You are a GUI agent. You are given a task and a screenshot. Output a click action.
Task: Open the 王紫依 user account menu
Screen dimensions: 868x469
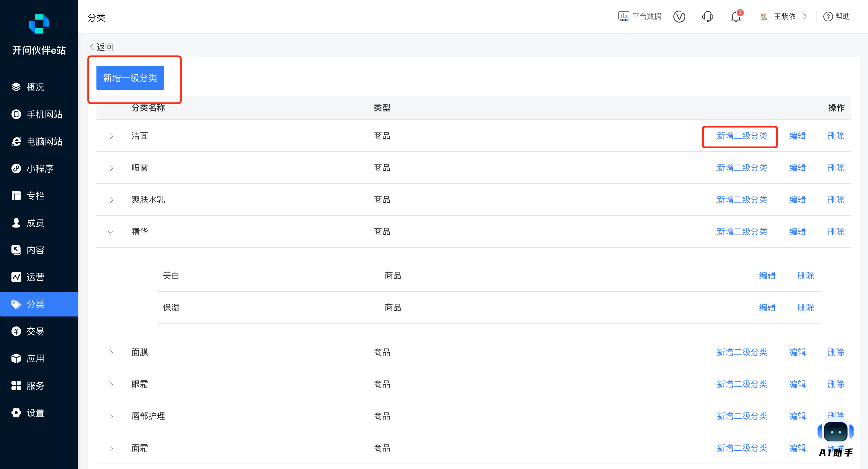[x=784, y=17]
